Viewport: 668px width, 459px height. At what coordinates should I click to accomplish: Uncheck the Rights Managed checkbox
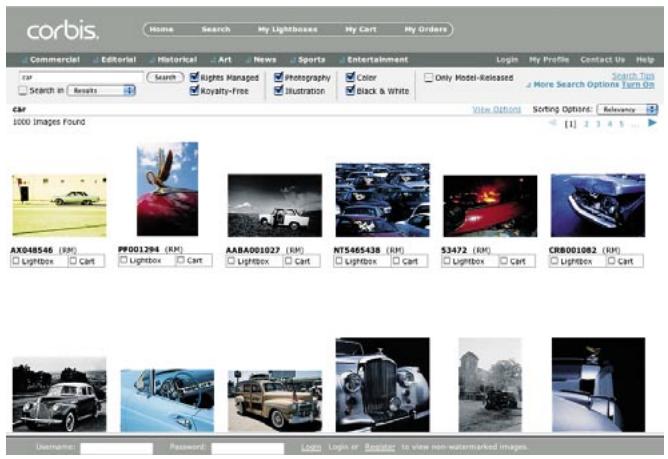pos(194,77)
